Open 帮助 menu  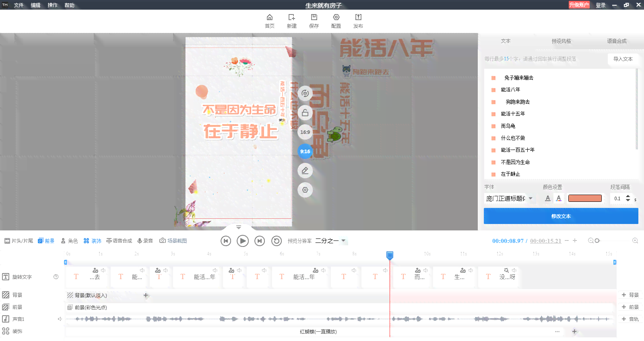point(69,5)
